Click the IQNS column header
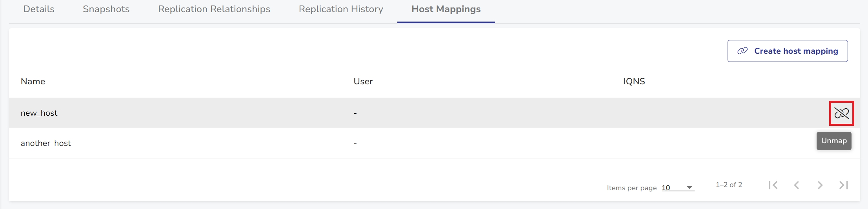868x209 pixels. [x=634, y=82]
